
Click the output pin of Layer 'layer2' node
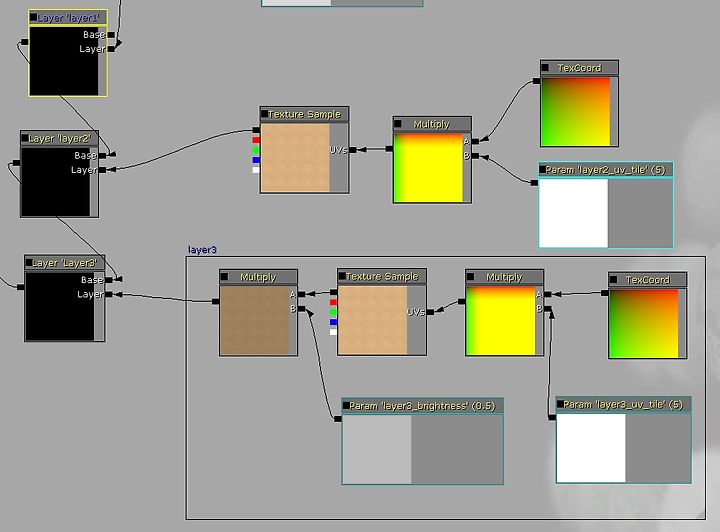pos(16,162)
